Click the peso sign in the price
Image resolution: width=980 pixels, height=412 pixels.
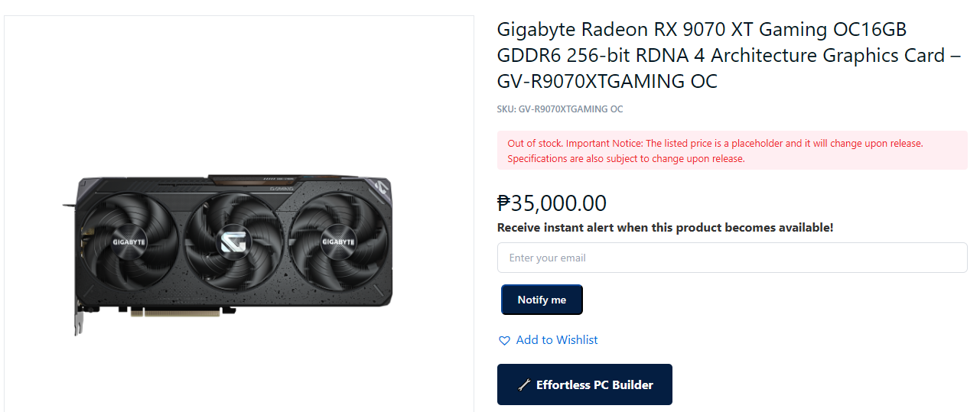[503, 203]
